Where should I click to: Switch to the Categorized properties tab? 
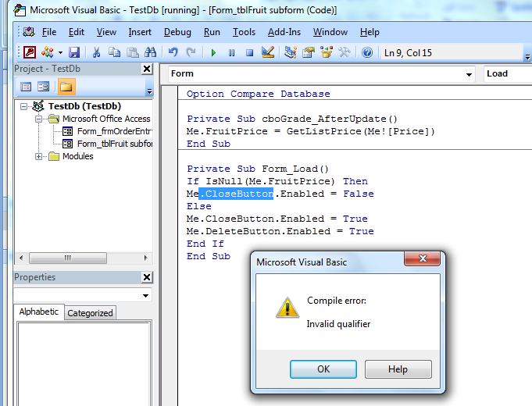pyautogui.click(x=90, y=313)
